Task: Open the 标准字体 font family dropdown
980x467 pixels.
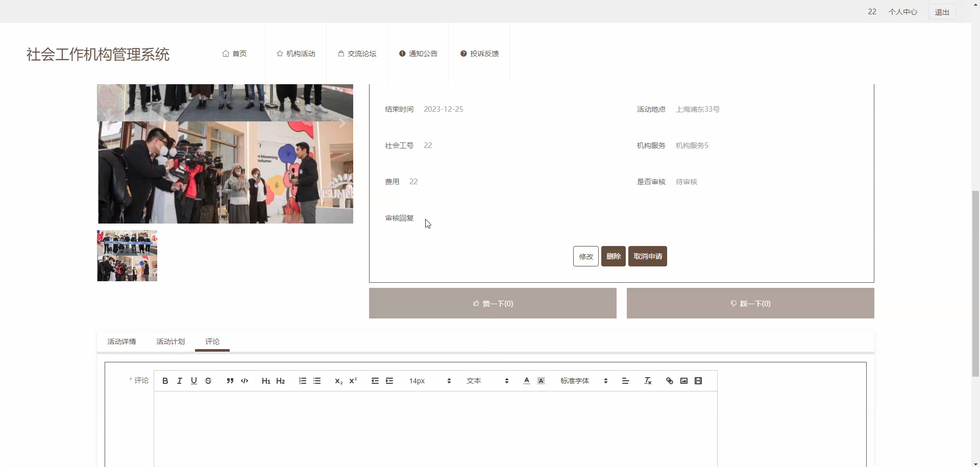Action: click(x=584, y=381)
